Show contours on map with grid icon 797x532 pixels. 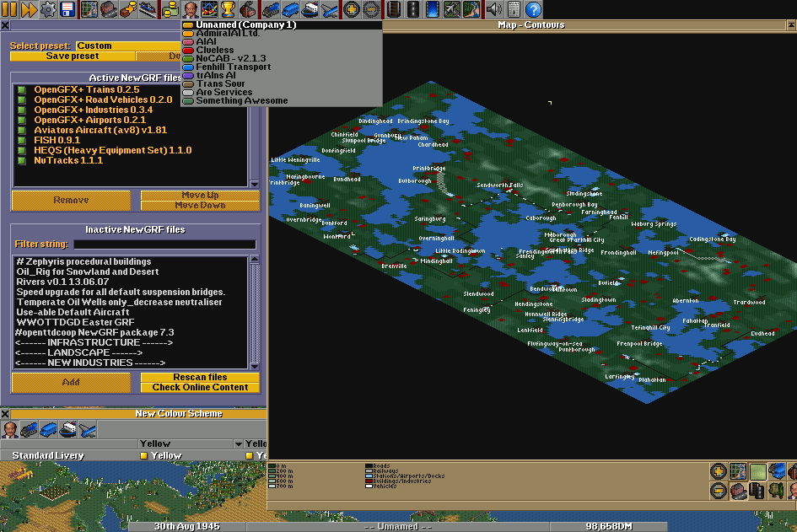click(x=738, y=471)
